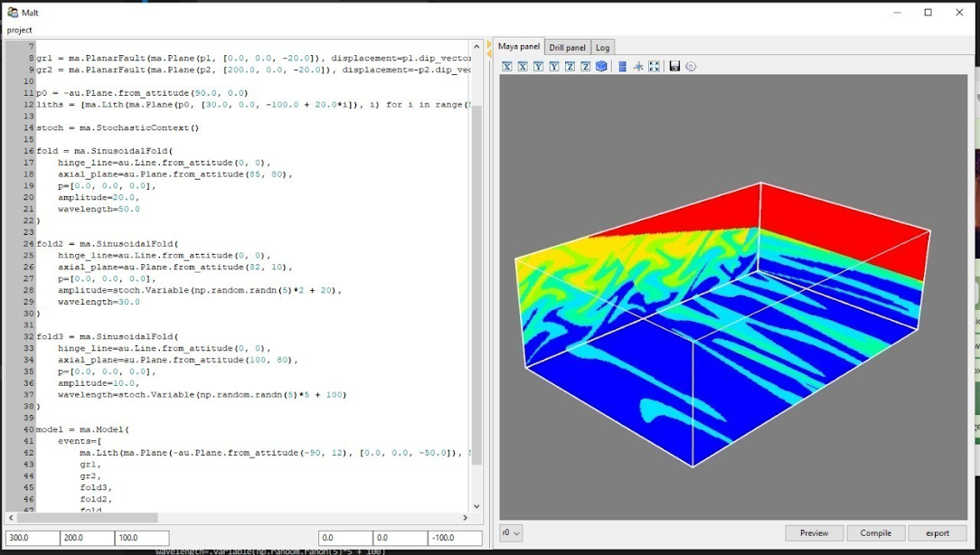This screenshot has width=980, height=555.
Task: Set view along the +Y axis
Action: click(554, 66)
